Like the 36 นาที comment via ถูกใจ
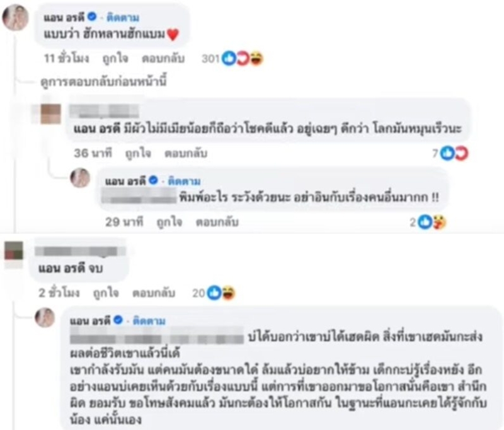 pos(138,153)
